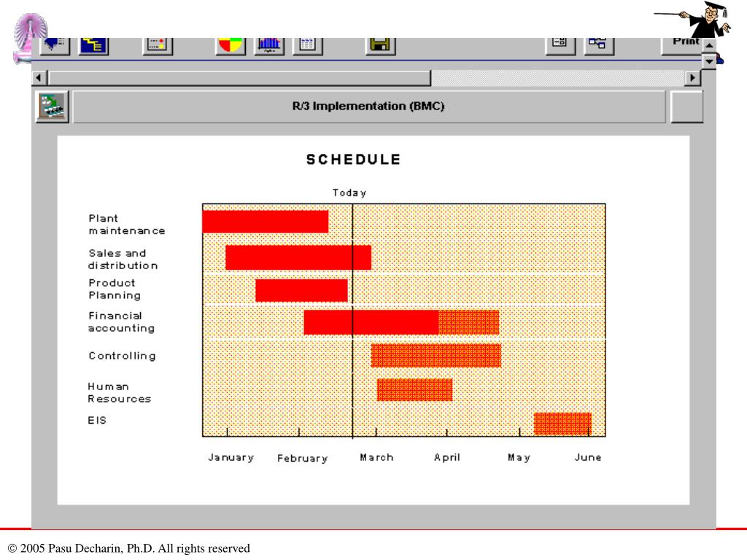Click the February axis label
This screenshot has height=560, width=747.
tap(303, 459)
